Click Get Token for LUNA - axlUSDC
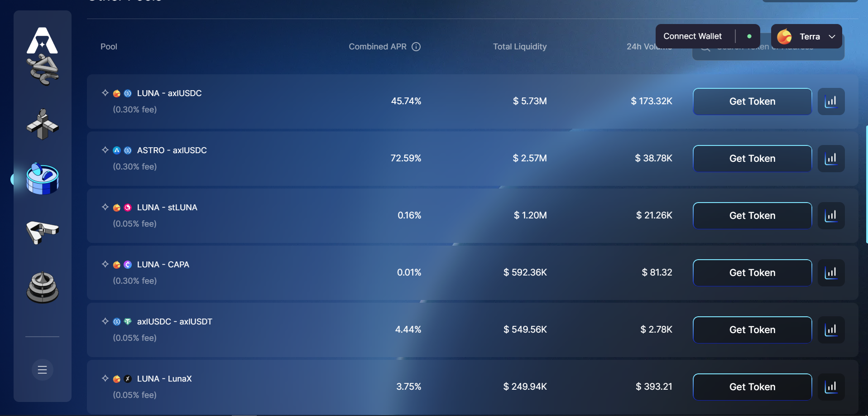Screen dimensions: 868x416 752,102
